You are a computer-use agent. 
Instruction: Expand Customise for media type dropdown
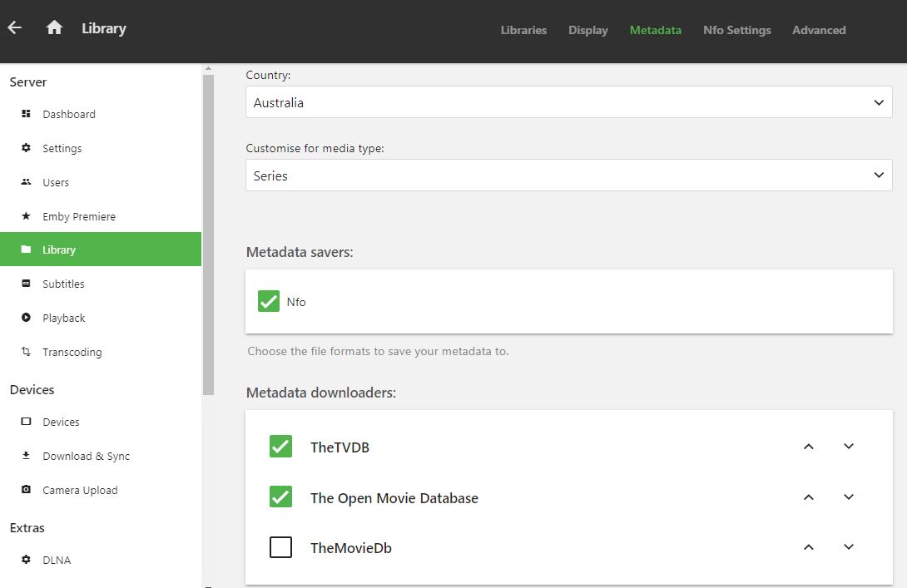tap(568, 176)
